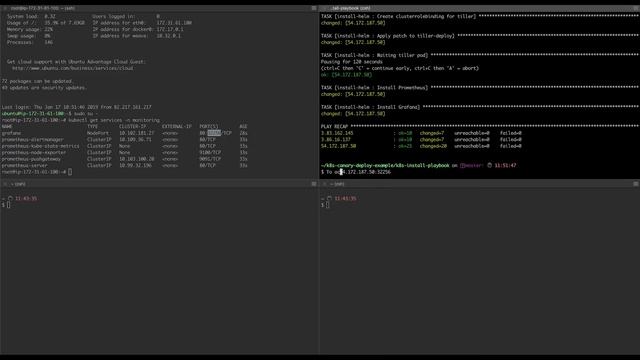Image resolution: width=640 pixels, height=360 pixels.
Task: Click the docker0 IP address value
Action: (x=170, y=29)
